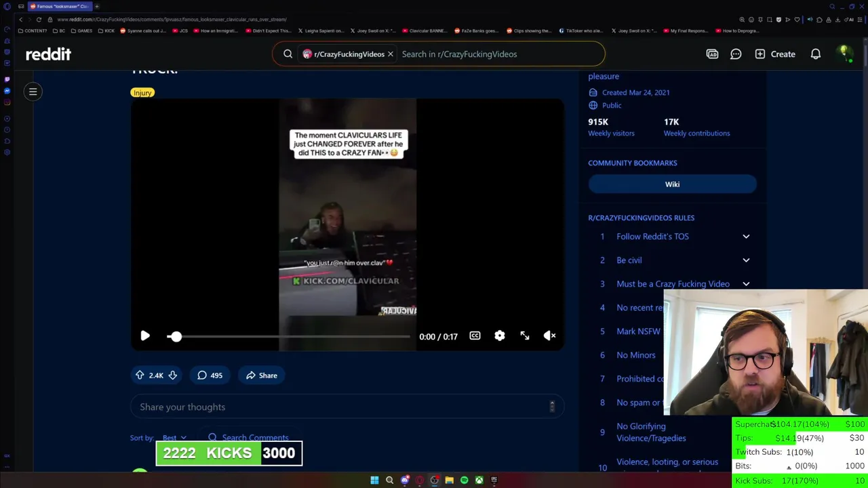Click the Injury post flair

coord(142,93)
